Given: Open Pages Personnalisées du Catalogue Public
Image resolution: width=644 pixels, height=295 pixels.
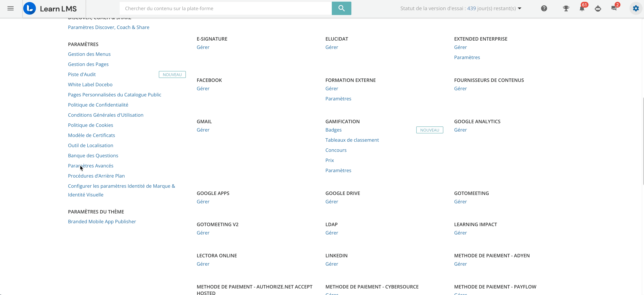Looking at the screenshot, I should pyautogui.click(x=115, y=95).
